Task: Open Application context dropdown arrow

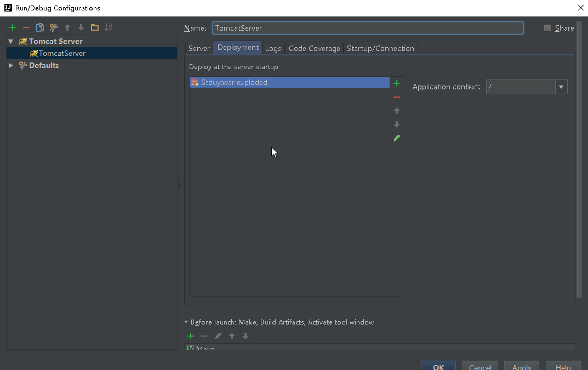Action: pos(561,87)
